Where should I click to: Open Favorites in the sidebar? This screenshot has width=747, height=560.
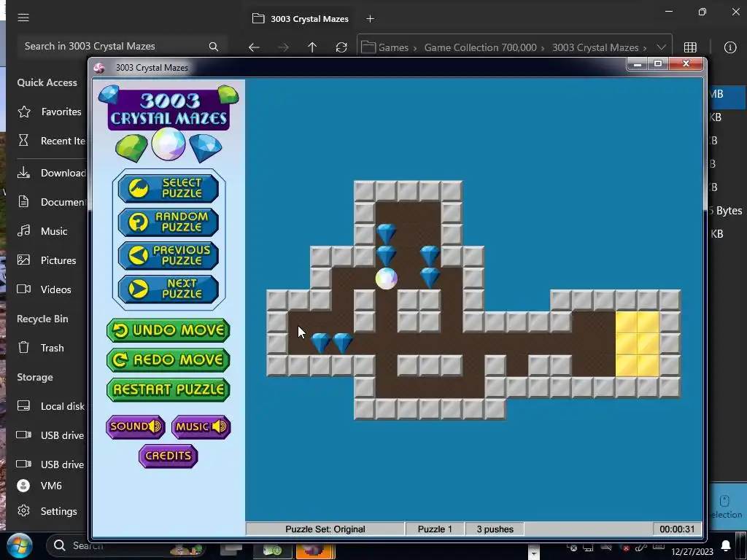click(50, 112)
